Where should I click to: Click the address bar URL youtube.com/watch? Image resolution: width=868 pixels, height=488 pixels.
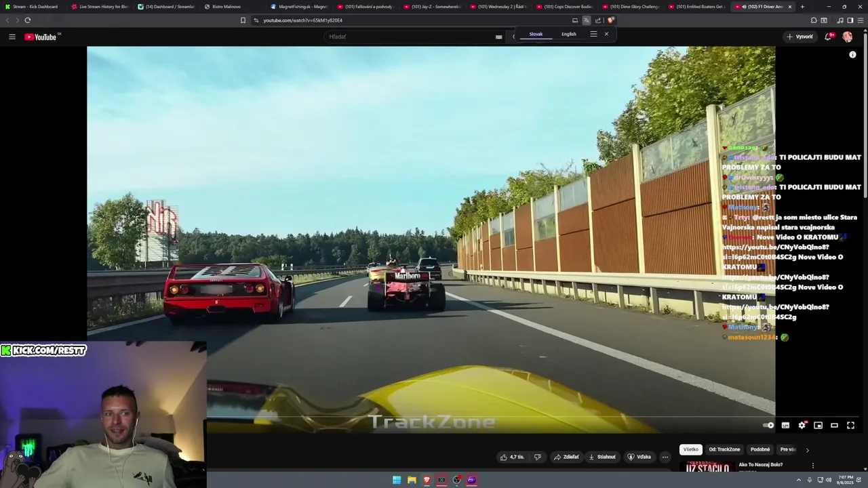click(302, 20)
